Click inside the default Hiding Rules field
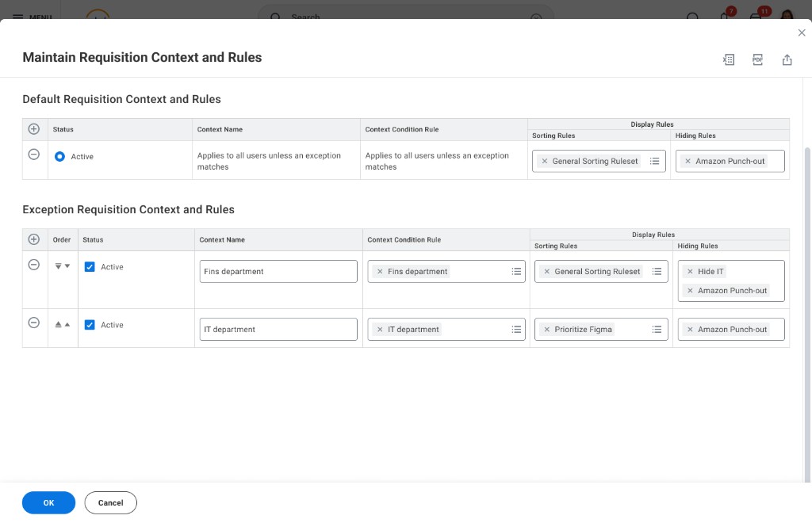Screen dimensions: 812x523 730,161
